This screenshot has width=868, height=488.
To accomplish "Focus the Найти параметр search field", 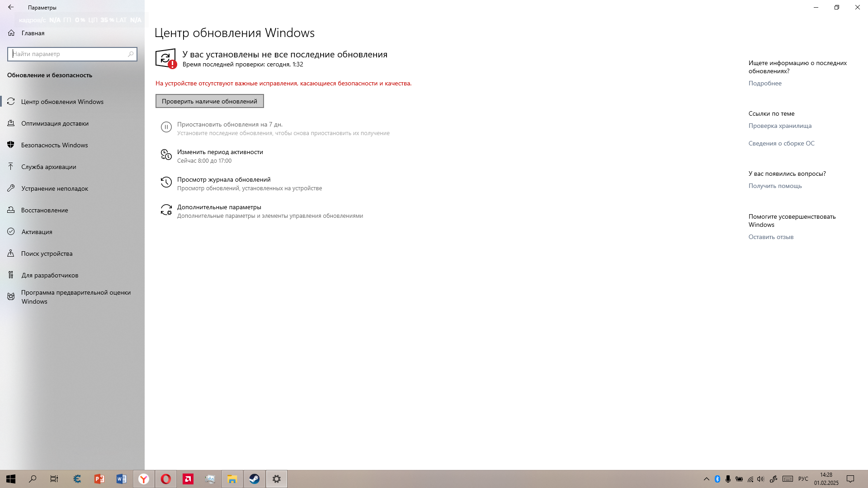I will [x=72, y=54].
